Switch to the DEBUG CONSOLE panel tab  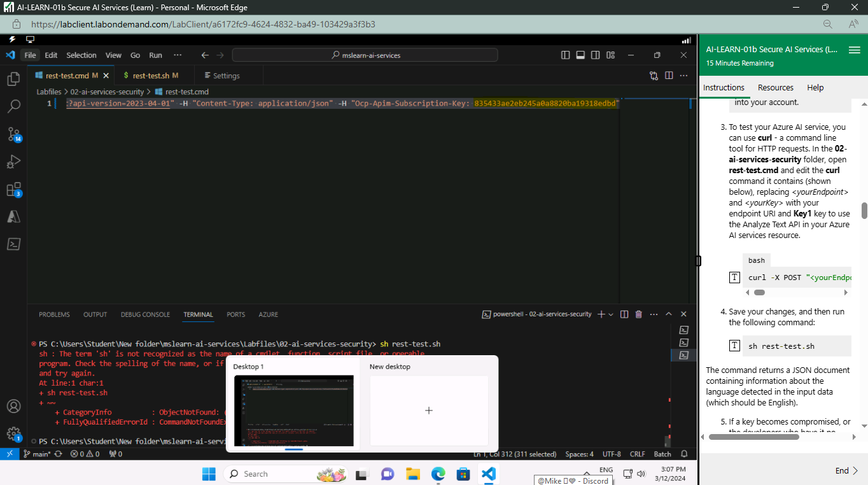pyautogui.click(x=146, y=314)
